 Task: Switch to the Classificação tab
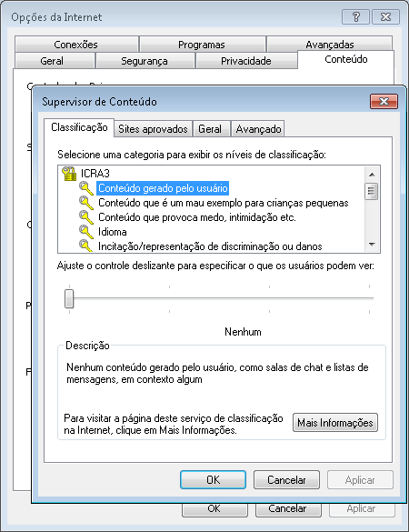(79, 127)
